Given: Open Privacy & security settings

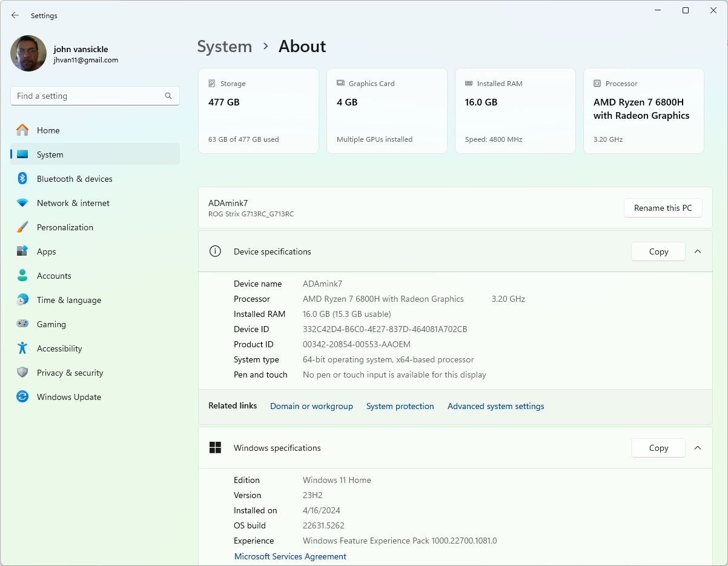Looking at the screenshot, I should (95, 373).
